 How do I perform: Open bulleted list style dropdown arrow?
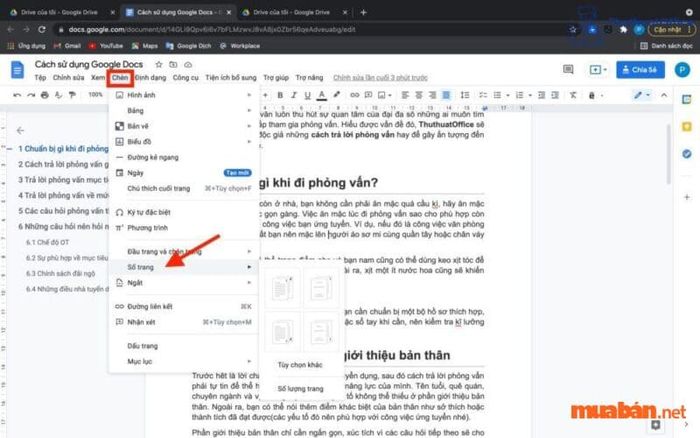(507, 96)
